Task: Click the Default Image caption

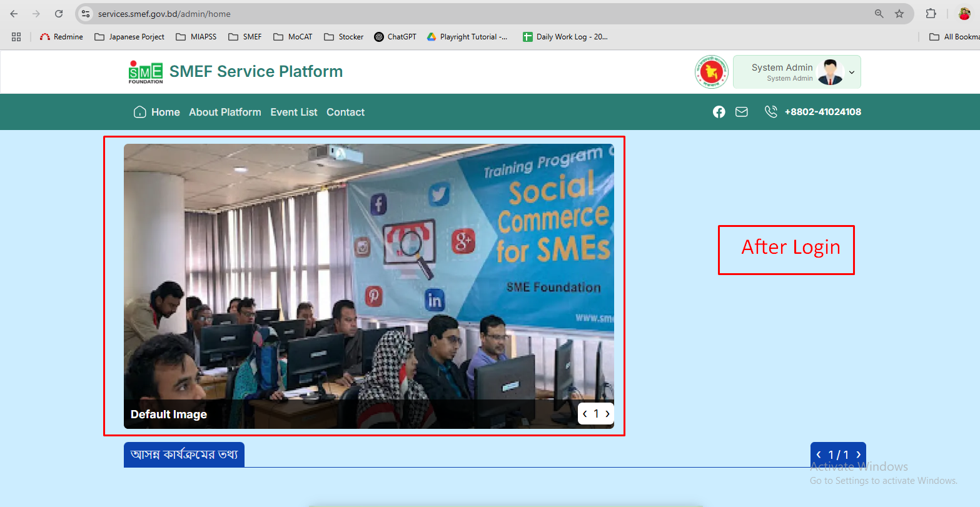Action: 169,414
